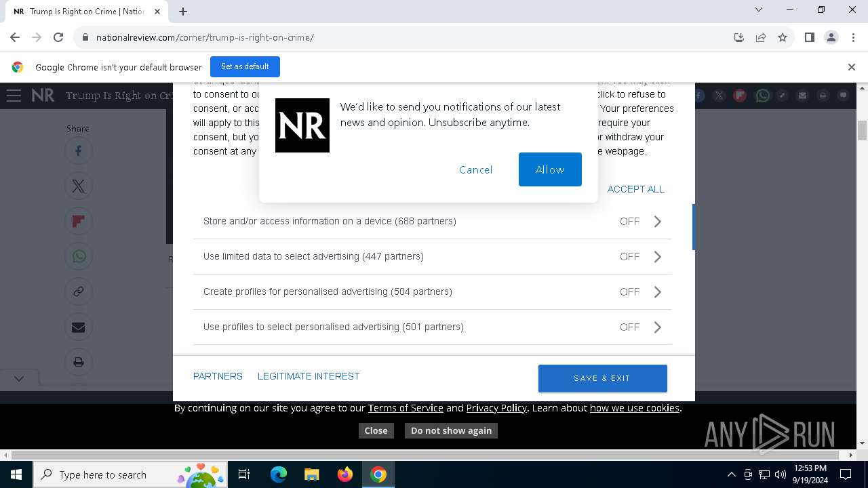This screenshot has height=488, width=868.
Task: Bookmark this page with the star icon
Action: tap(783, 37)
